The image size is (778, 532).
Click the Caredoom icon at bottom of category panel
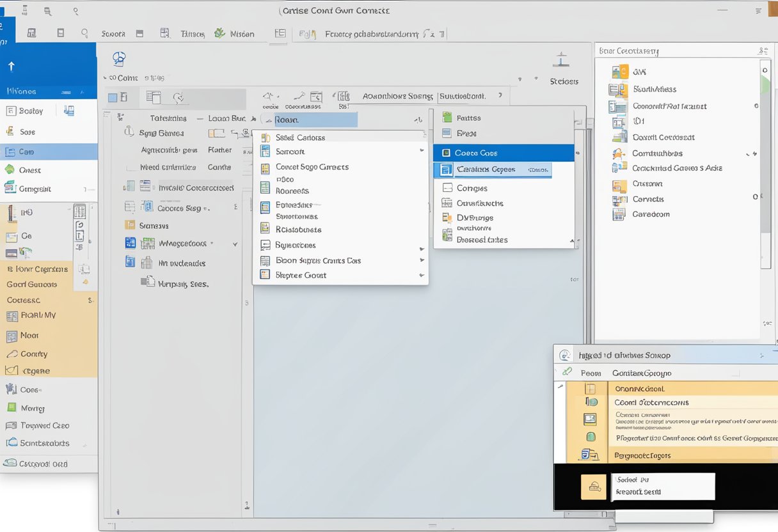point(619,214)
